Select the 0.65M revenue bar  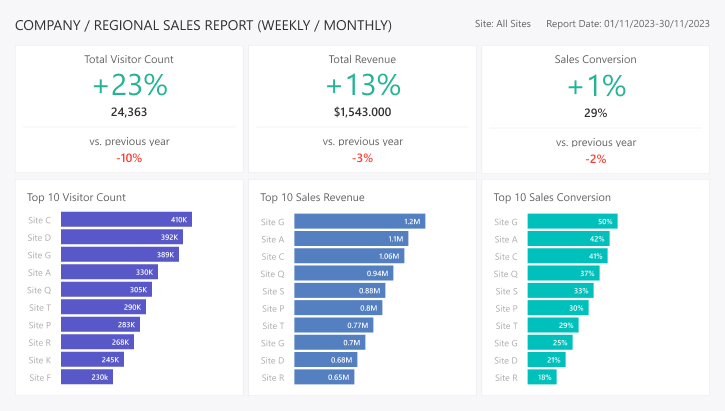[324, 377]
